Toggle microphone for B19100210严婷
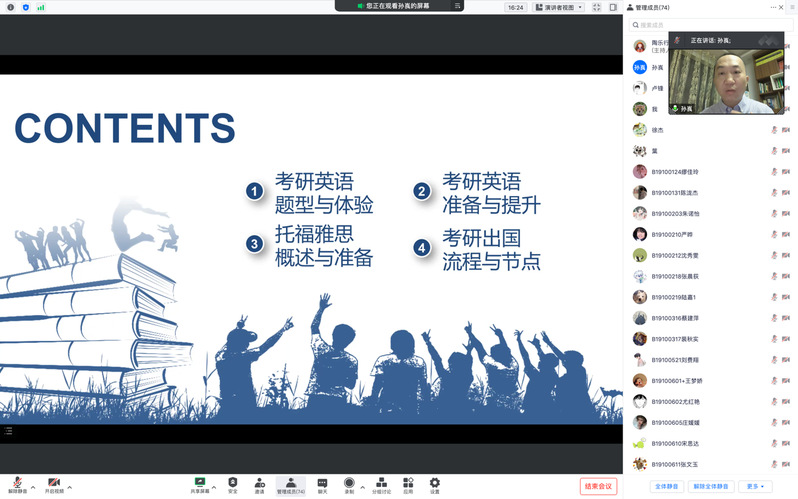798x499 pixels. (x=773, y=234)
